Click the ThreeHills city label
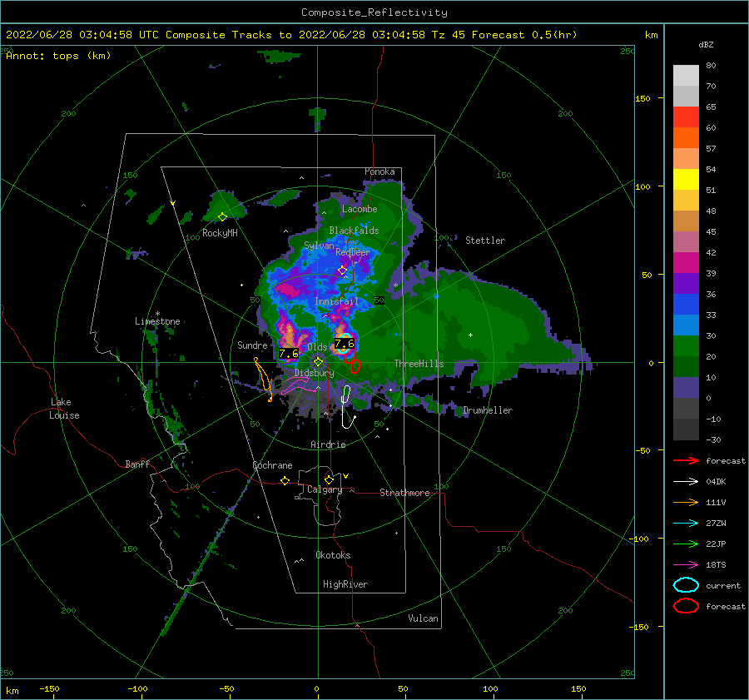This screenshot has width=749, height=700. point(419,364)
